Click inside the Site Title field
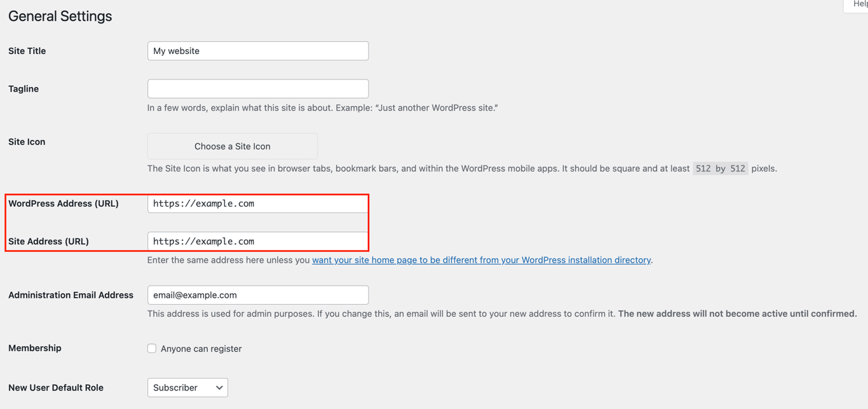This screenshot has width=868, height=409. point(257,50)
